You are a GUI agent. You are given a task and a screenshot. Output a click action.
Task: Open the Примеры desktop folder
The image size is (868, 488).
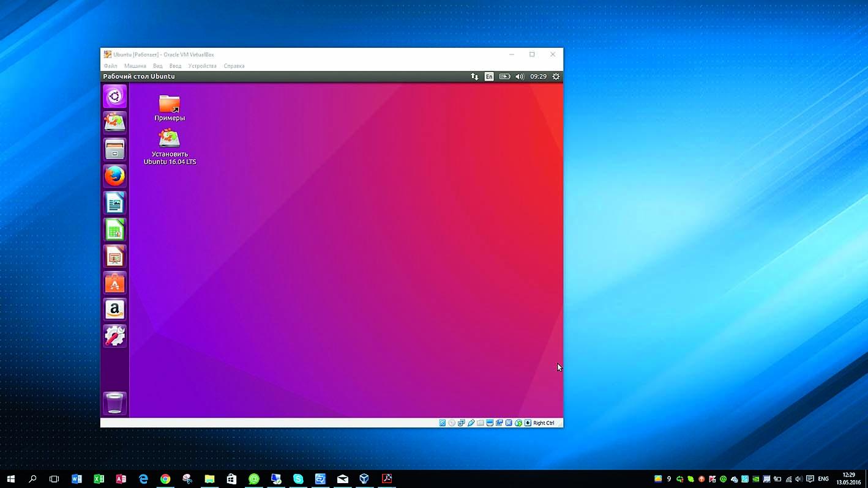[x=170, y=105]
